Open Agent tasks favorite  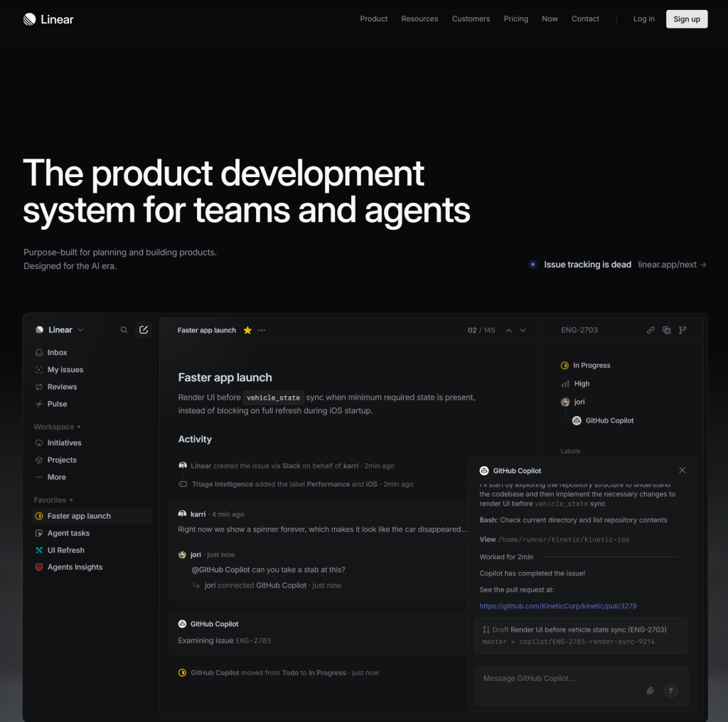point(63,533)
